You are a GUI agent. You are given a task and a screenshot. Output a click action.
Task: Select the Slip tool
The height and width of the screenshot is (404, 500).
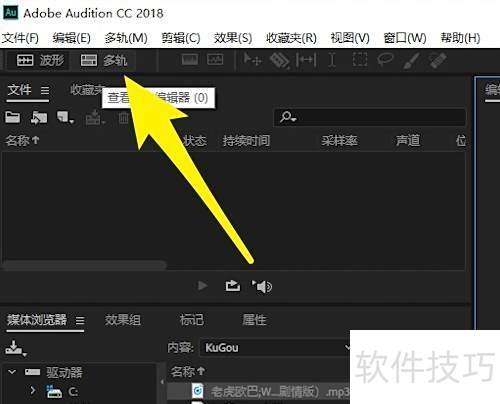(306, 60)
